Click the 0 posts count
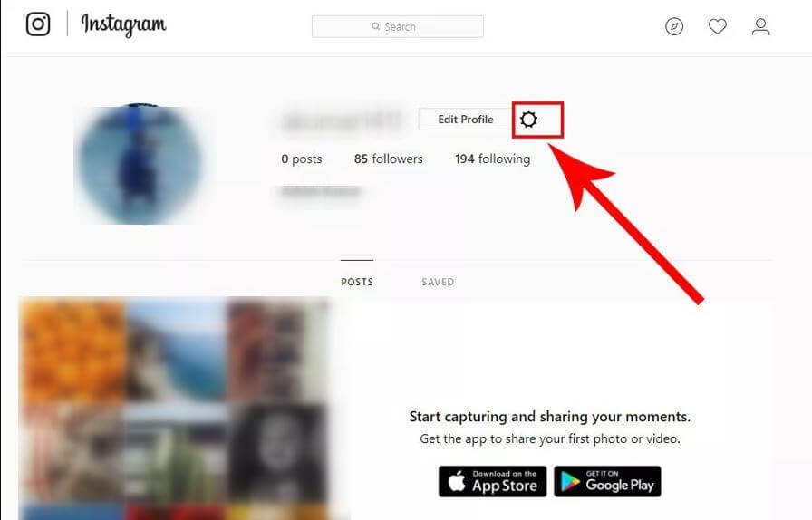The height and width of the screenshot is (520, 812). (302, 159)
